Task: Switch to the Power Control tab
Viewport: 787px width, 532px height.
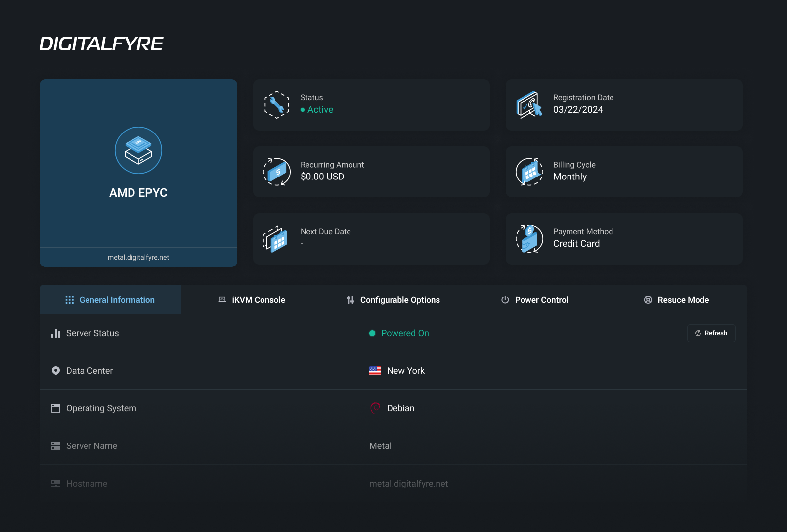Action: coord(534,300)
